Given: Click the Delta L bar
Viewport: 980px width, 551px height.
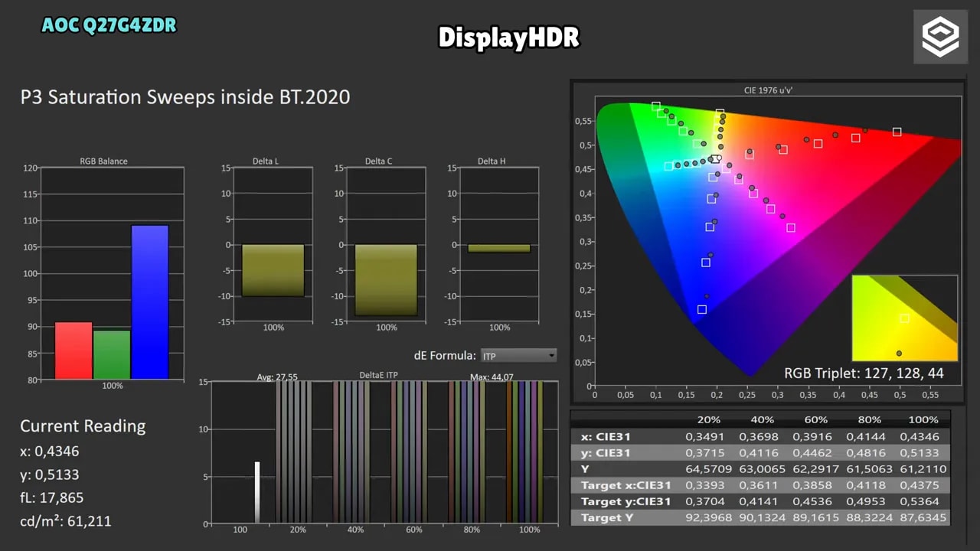Looking at the screenshot, I should click(x=273, y=270).
